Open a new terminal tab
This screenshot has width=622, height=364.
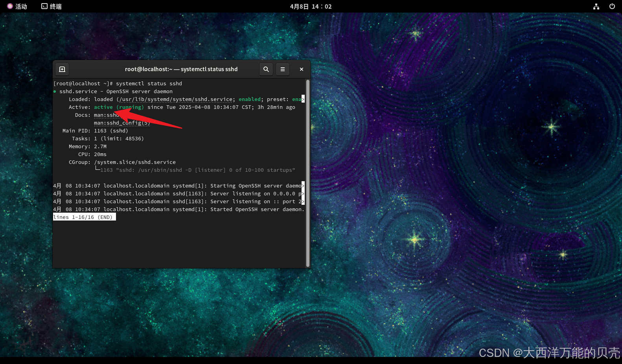click(62, 69)
